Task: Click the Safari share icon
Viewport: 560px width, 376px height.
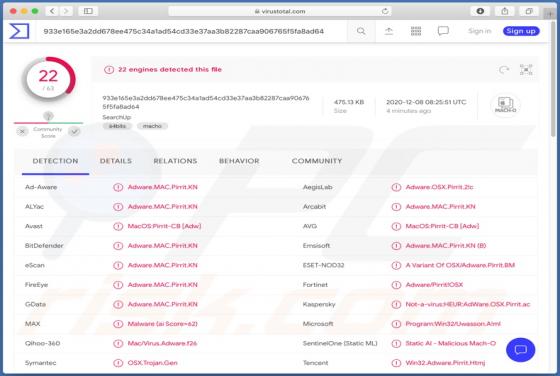Action: tap(505, 11)
